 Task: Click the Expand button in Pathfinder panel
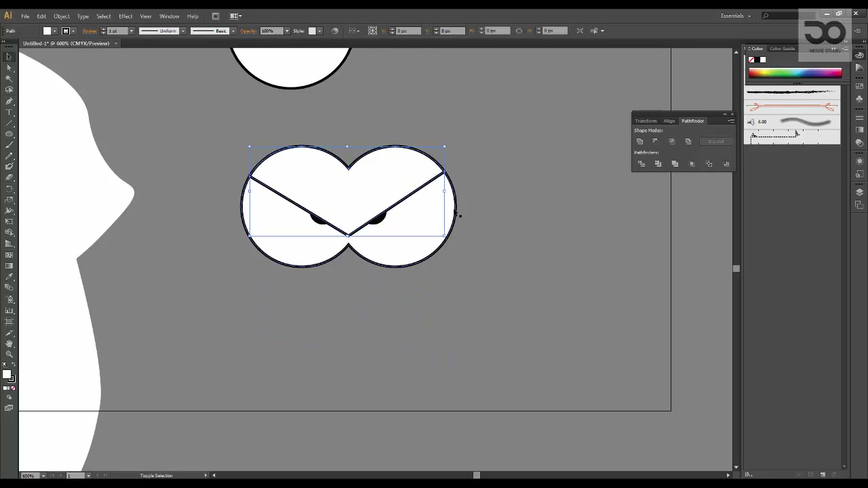[x=716, y=141]
